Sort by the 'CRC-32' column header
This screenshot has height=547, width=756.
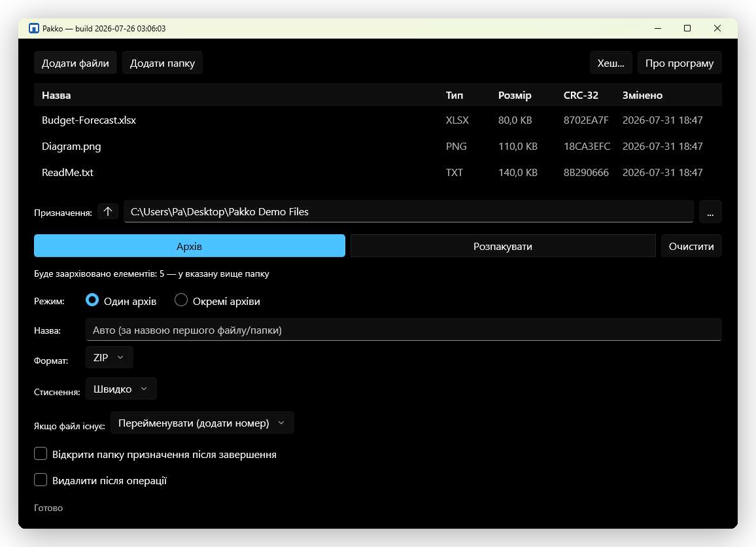pyautogui.click(x=581, y=95)
